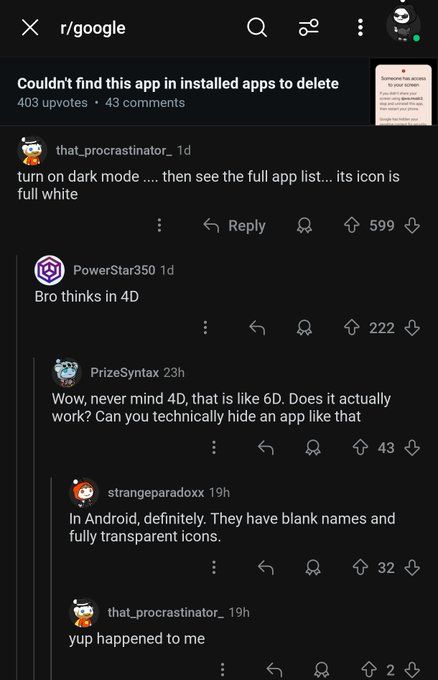
Task: Downvote PowerStar350's comment
Action: click(x=412, y=328)
